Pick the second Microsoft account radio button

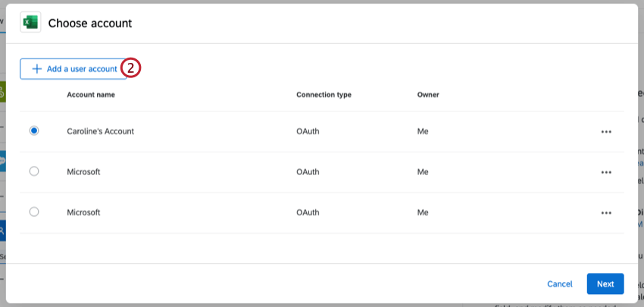[x=34, y=212]
